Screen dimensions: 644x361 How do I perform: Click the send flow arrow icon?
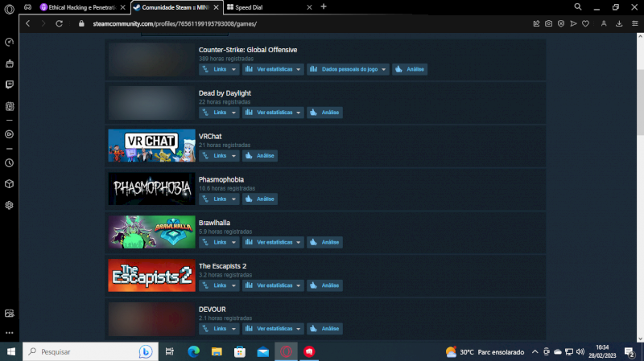[x=573, y=24]
